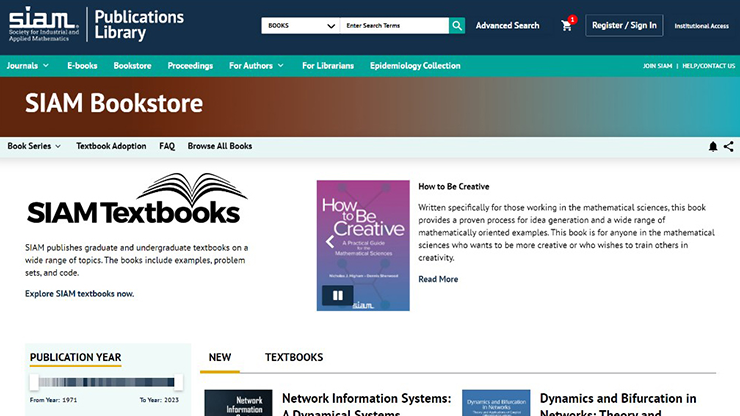Click Browse All Books
This screenshot has width=740, height=416.
(x=220, y=146)
